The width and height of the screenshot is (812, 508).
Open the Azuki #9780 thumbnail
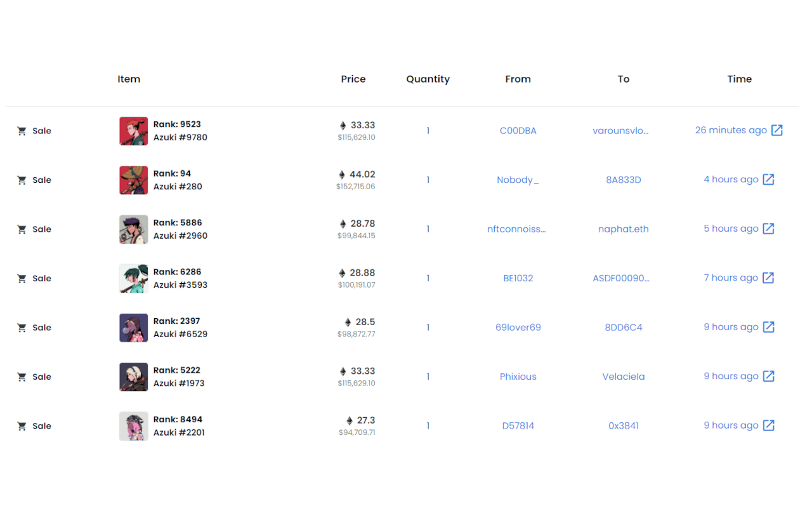click(134, 131)
